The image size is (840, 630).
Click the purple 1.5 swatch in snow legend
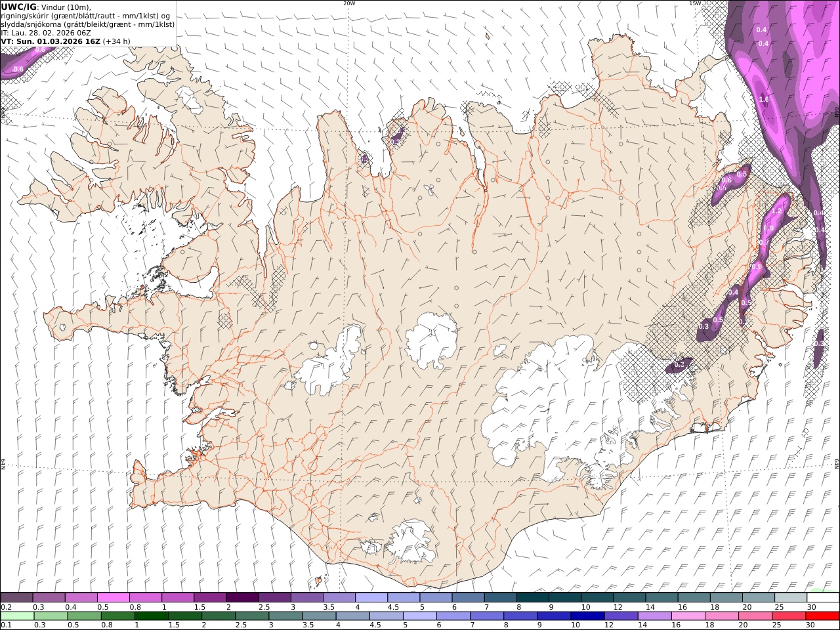[x=210, y=597]
